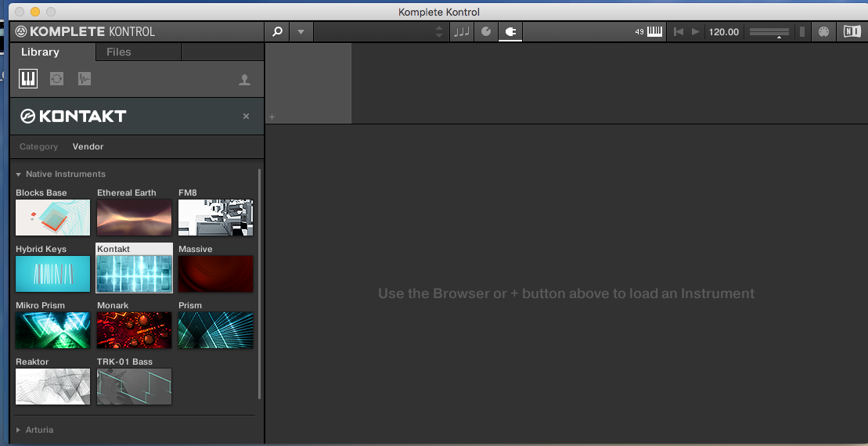
Task: Click the browser search magnifier icon
Action: coord(277,31)
